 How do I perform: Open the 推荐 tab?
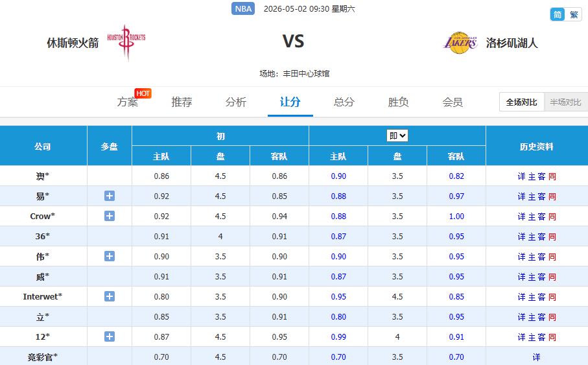pos(182,102)
